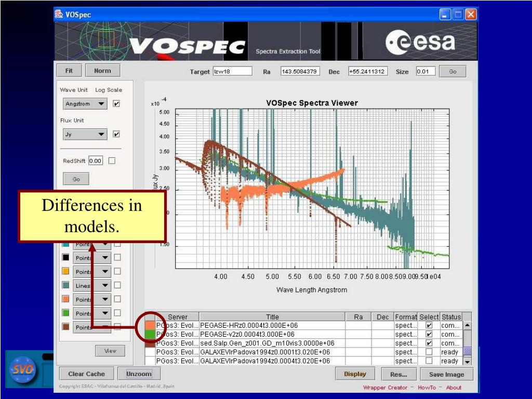Click the Res... button
This screenshot has height=399, width=532.
[398, 374]
